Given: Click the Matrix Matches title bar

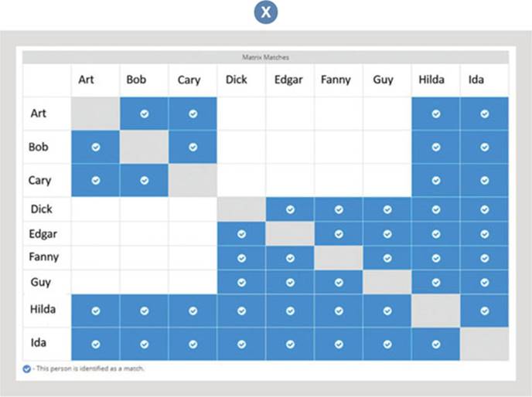Looking at the screenshot, I should pyautogui.click(x=265, y=57).
